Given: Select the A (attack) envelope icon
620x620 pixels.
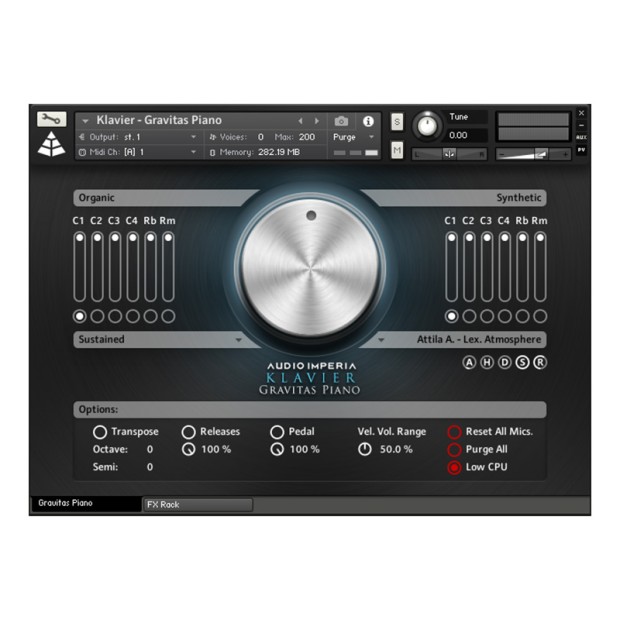Looking at the screenshot, I should pyautogui.click(x=469, y=363).
